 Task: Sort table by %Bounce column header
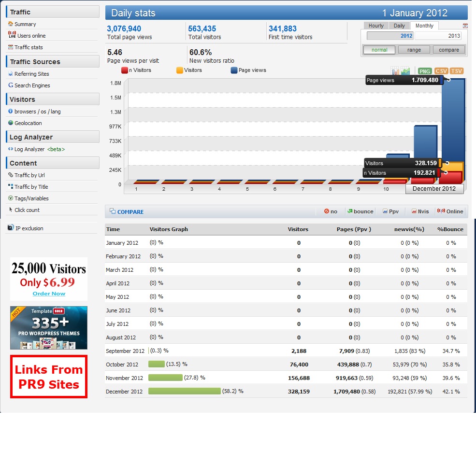(450, 229)
